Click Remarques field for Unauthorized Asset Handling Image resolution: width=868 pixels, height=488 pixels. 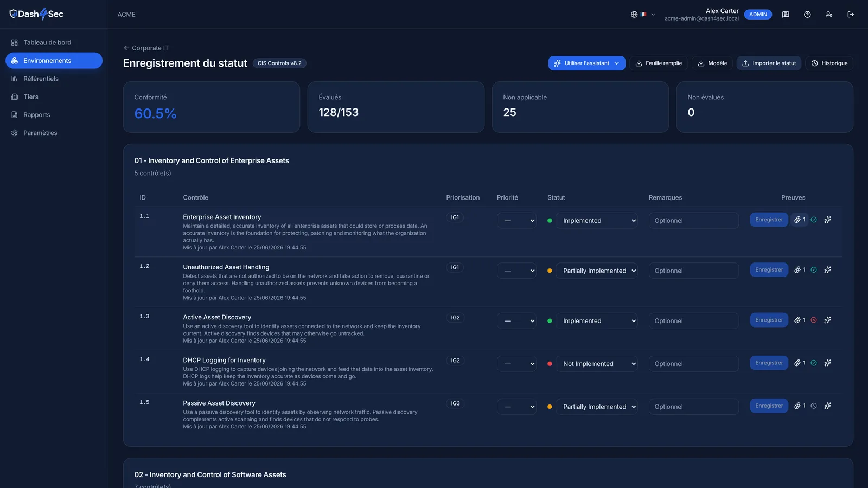click(x=693, y=271)
